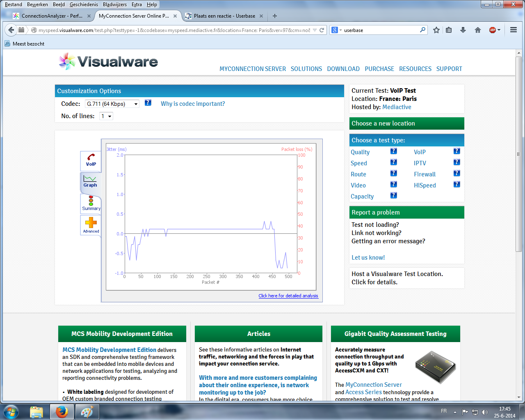Open the search engine selector dropdown
Viewport: 525px width, 420px height.
pyautogui.click(x=336, y=30)
